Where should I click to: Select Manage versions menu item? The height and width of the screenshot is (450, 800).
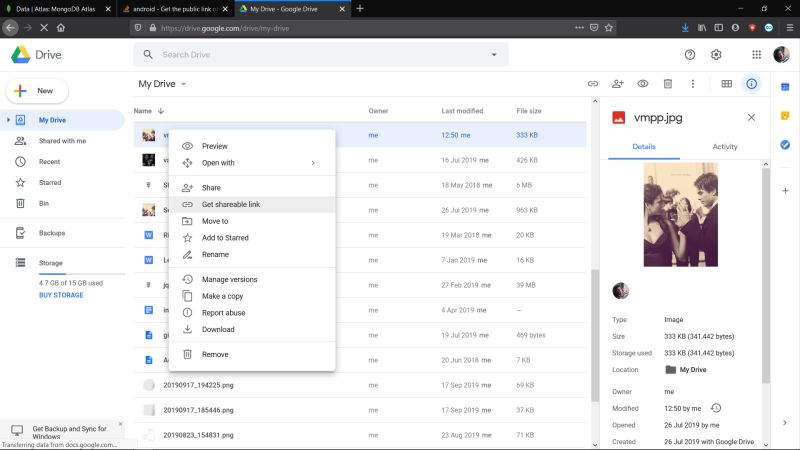(252, 279)
